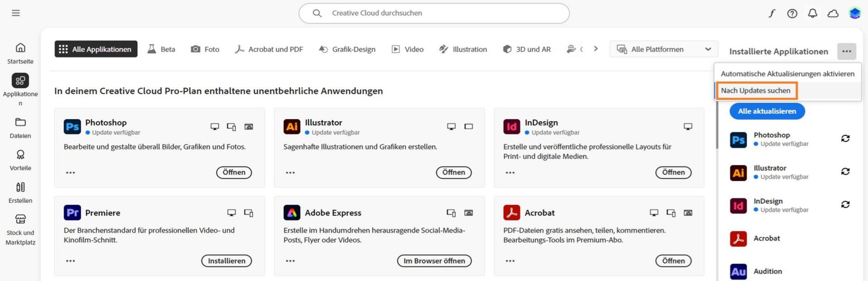Switch to the Beta tab

point(161,49)
